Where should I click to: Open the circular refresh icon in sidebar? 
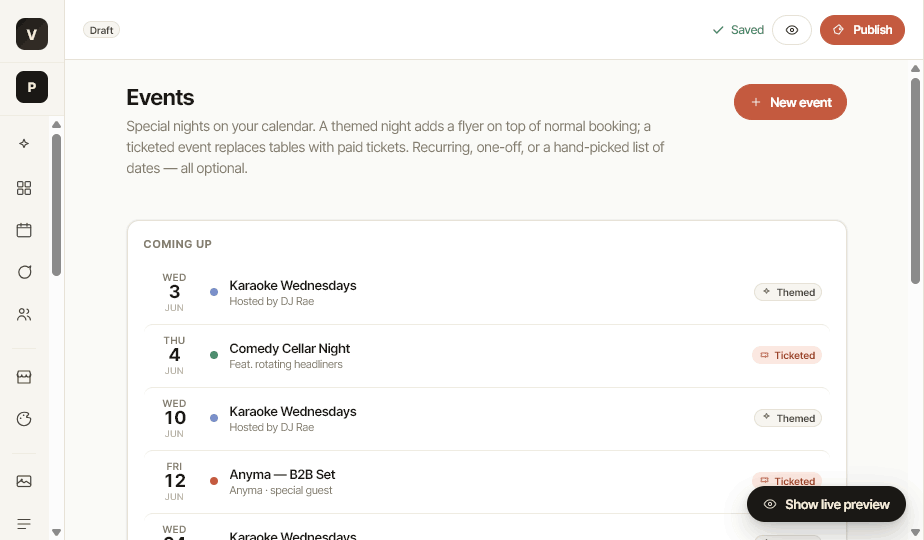coord(24,272)
